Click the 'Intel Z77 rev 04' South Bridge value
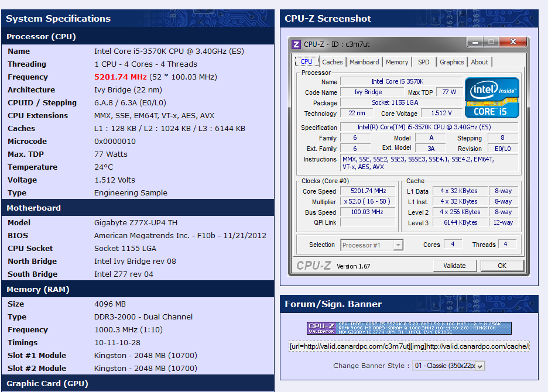 coord(124,274)
